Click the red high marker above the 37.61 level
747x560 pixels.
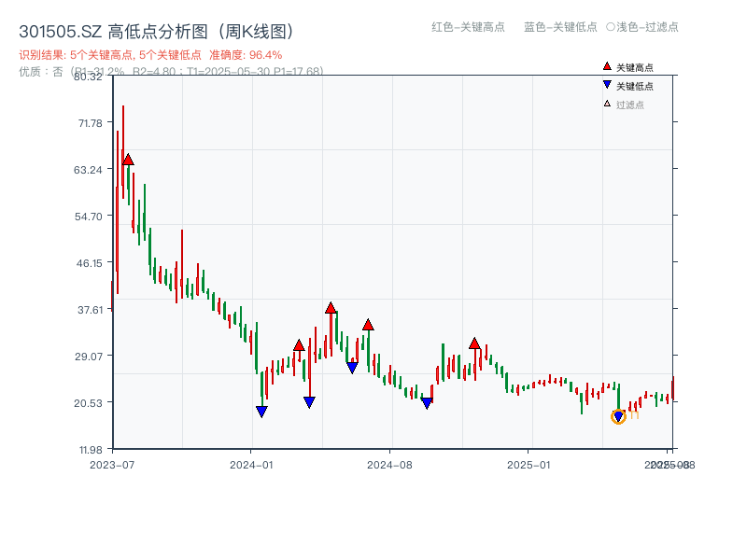[331, 306]
